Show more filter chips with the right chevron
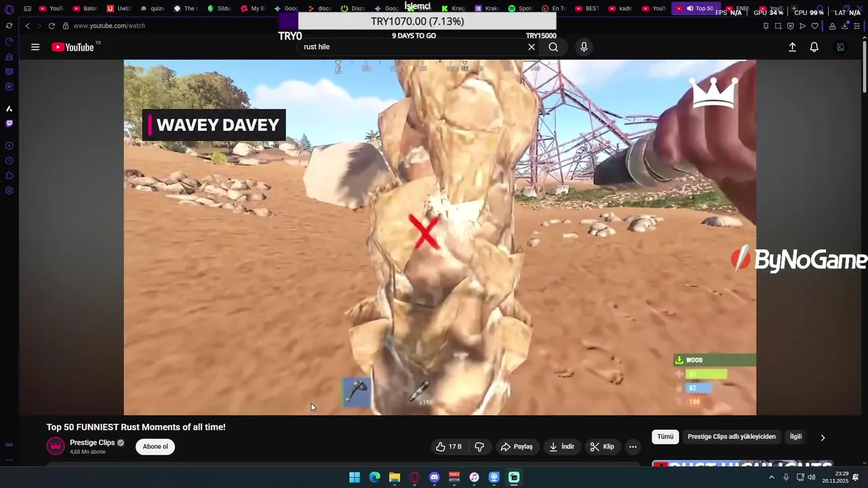This screenshot has height=488, width=868. click(823, 438)
